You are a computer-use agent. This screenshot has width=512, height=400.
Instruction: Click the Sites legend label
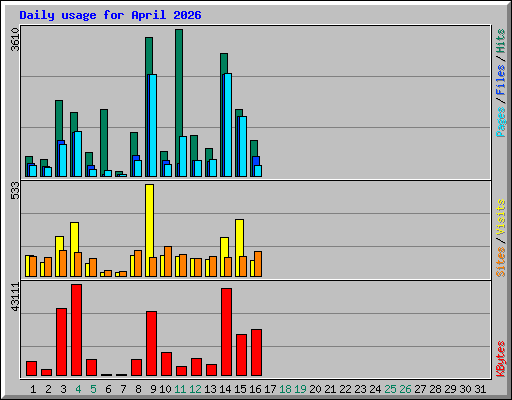tap(501, 262)
